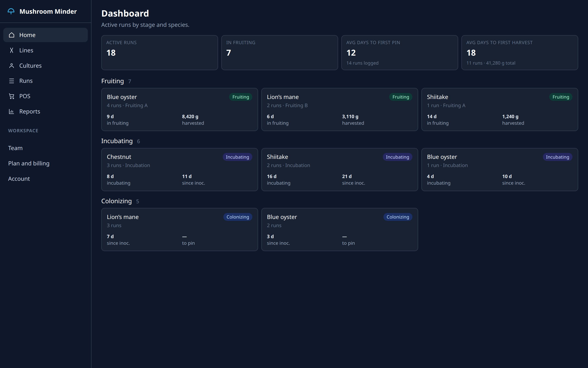This screenshot has height=368, width=588.
Task: Open the Shiitake incubating card title
Action: (x=277, y=157)
